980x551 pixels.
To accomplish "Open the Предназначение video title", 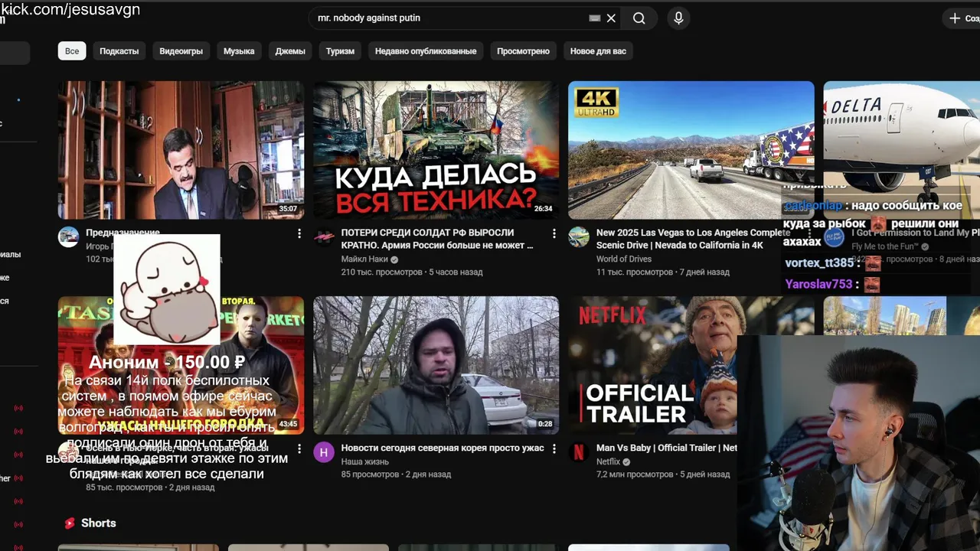I will (x=122, y=233).
